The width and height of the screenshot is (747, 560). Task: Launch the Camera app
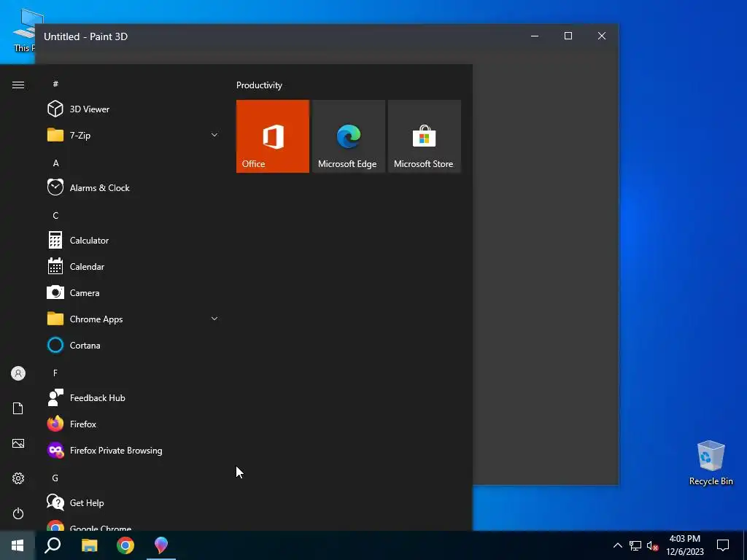[133, 293]
